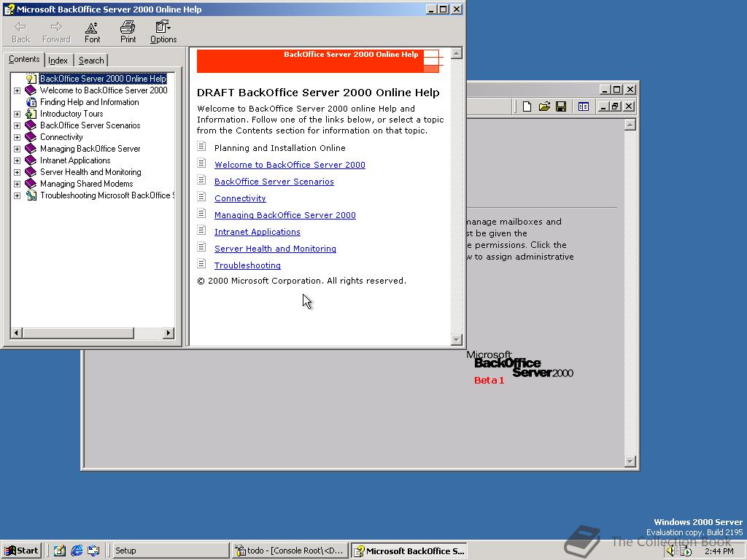Click the Introductory Tours icon

coord(31,113)
